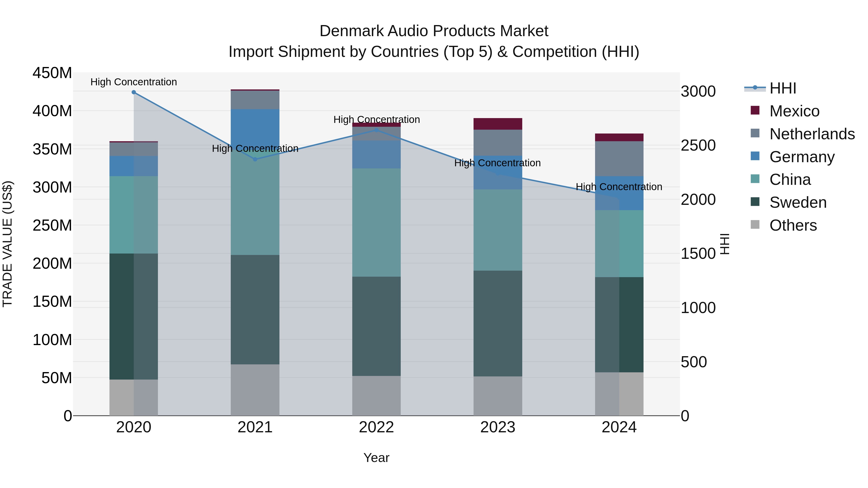
Task: Click the 450M left axis tick label
Action: pyautogui.click(x=52, y=73)
